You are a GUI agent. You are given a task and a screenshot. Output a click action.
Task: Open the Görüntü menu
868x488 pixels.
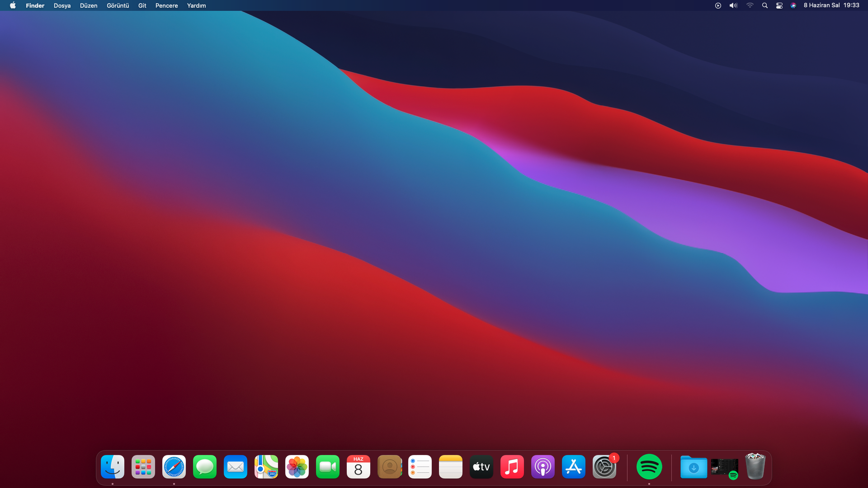pyautogui.click(x=118, y=5)
